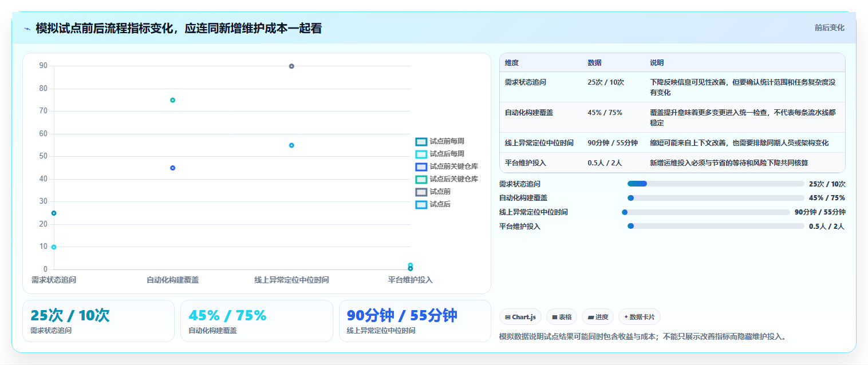The height and width of the screenshot is (365, 868).
Task: Open the 90分钟 / 55分钟 stat card
Action: 415,321
